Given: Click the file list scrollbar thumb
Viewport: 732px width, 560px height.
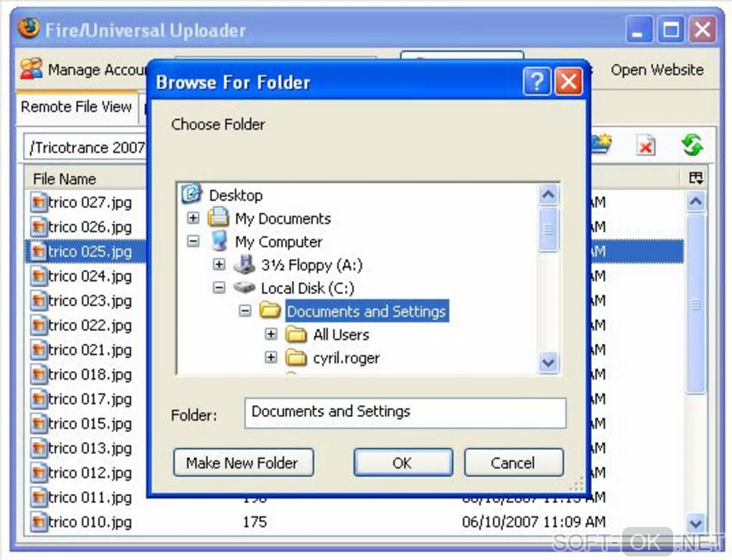Looking at the screenshot, I should click(x=695, y=304).
